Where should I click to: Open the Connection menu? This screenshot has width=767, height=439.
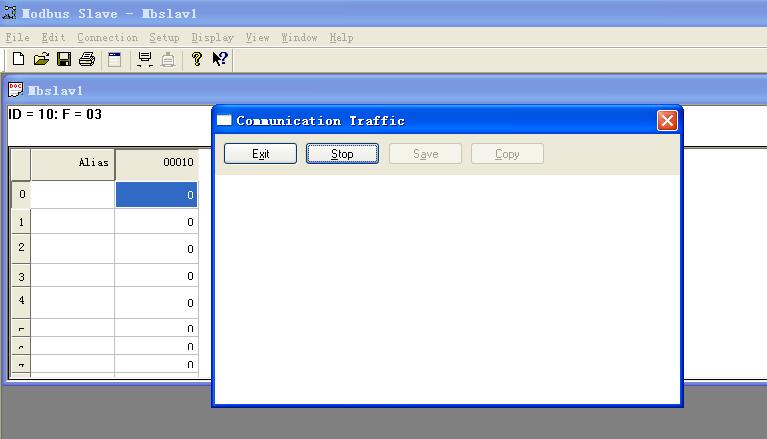[108, 38]
